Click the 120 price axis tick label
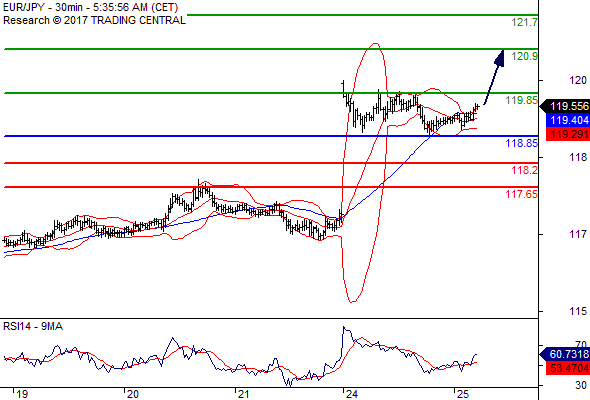The height and width of the screenshot is (400, 590). [x=578, y=80]
